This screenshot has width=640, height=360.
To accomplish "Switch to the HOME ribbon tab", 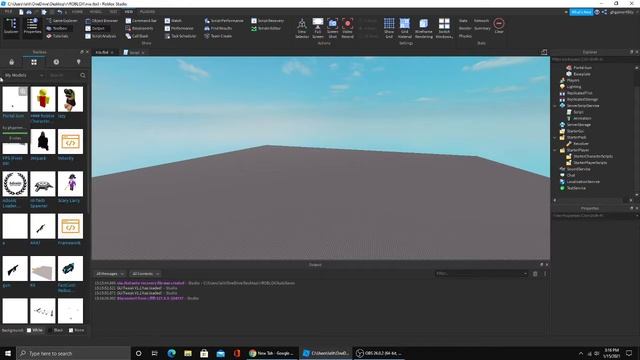I will (77, 12).
